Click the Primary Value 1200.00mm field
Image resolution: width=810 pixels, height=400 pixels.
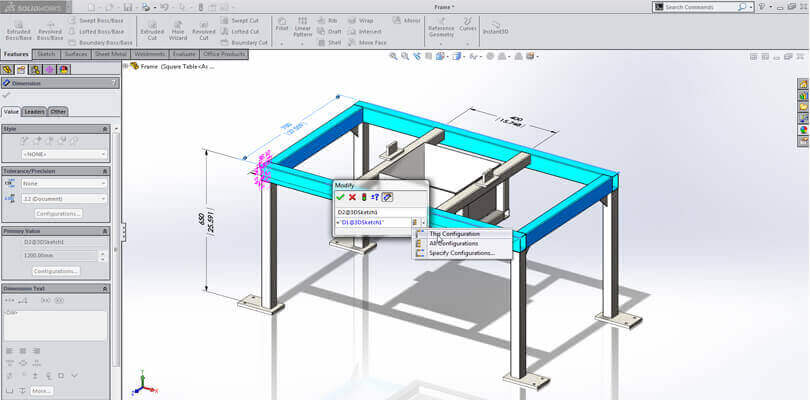click(59, 255)
